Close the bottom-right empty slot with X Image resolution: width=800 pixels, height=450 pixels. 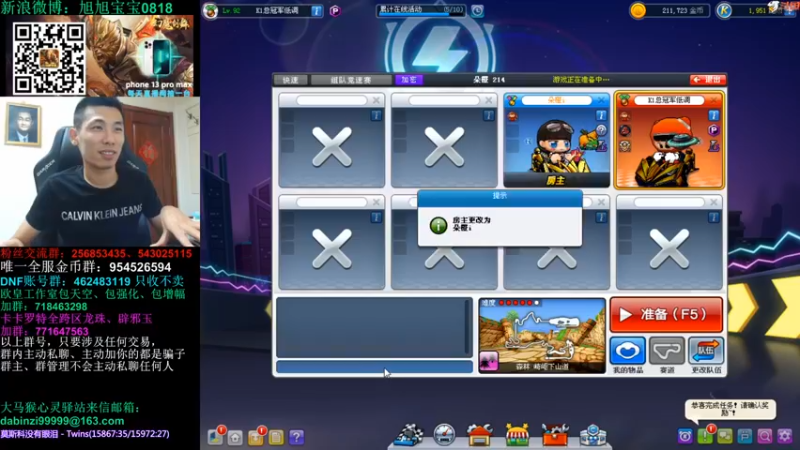coord(713,203)
